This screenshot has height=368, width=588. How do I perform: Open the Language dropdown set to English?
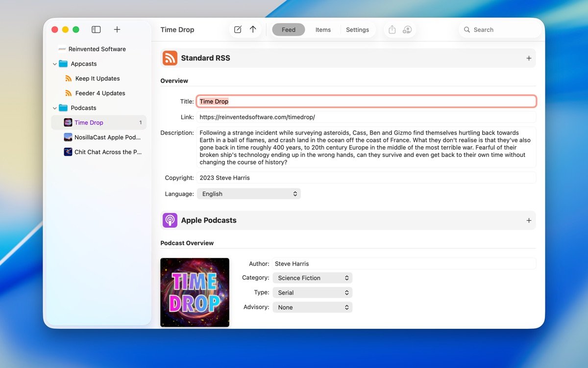(x=249, y=194)
